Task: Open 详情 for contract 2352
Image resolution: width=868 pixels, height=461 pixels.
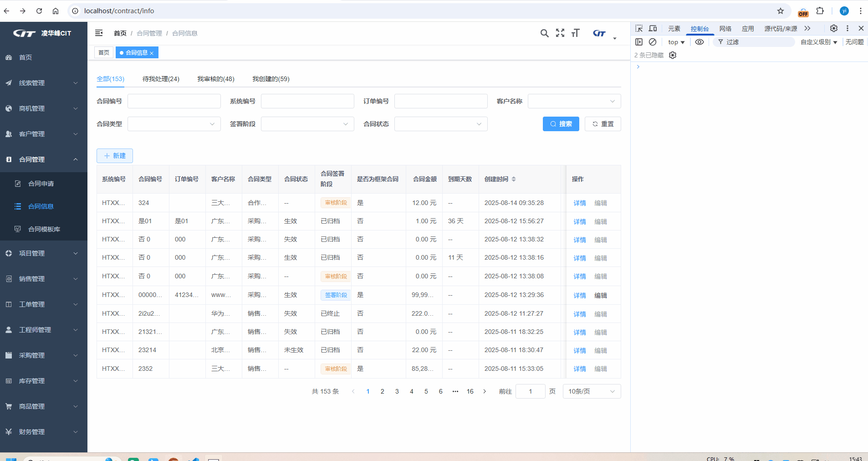Action: (580, 369)
